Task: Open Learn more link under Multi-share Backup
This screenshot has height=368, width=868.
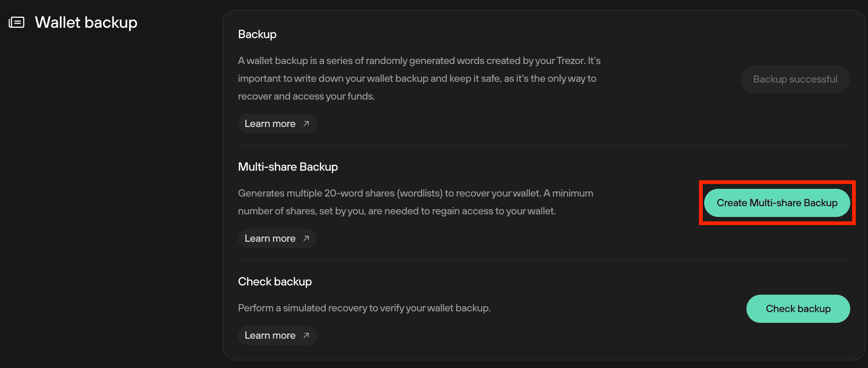Action: click(x=277, y=238)
